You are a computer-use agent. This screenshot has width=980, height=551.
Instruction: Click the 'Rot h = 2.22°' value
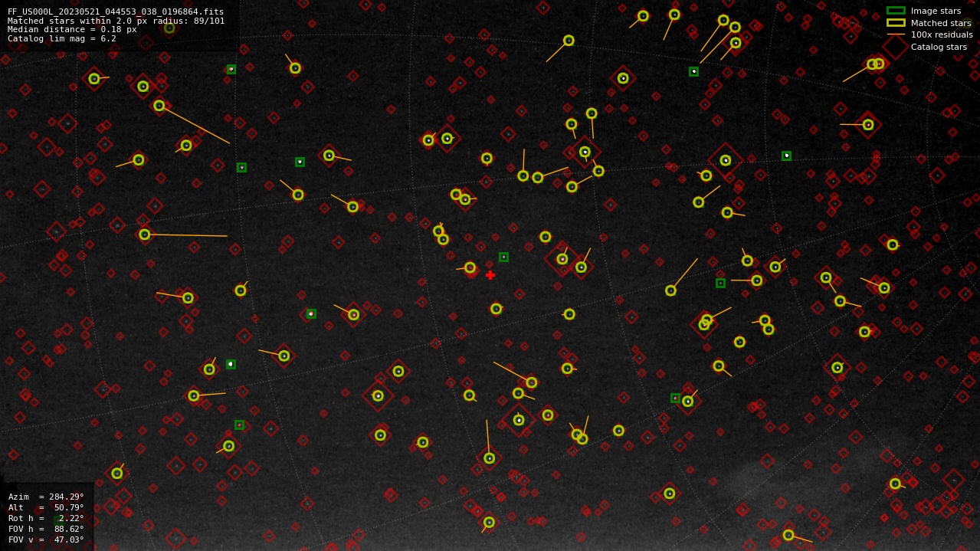[x=46, y=518]
